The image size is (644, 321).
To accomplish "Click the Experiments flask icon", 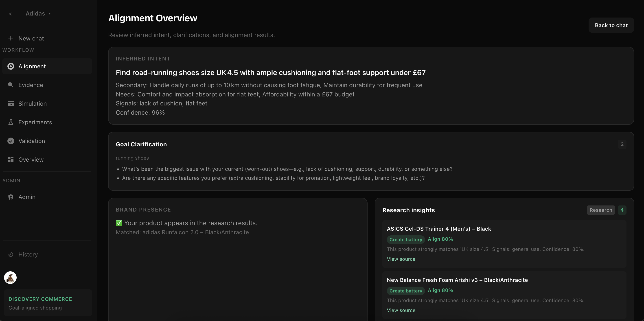I will [x=11, y=122].
